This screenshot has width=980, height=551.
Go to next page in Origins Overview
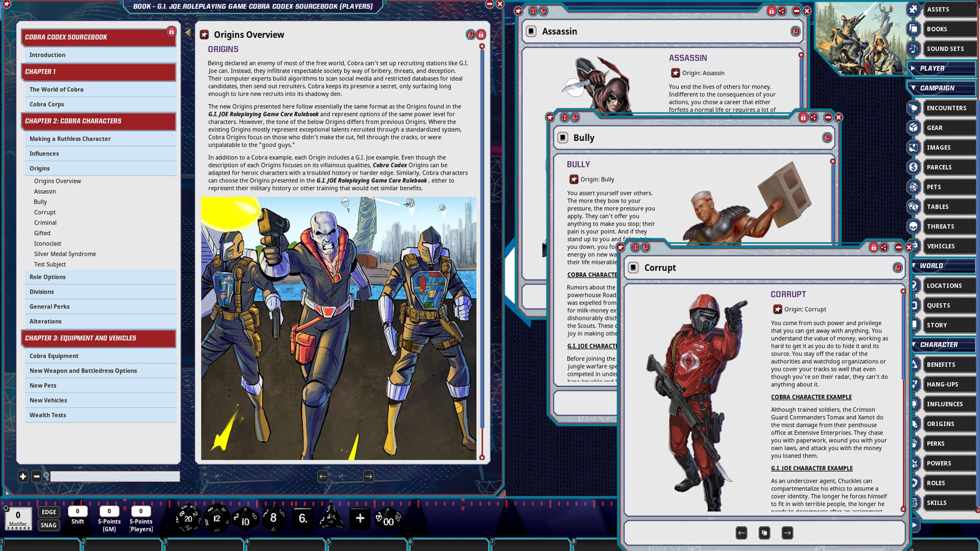coord(368,476)
